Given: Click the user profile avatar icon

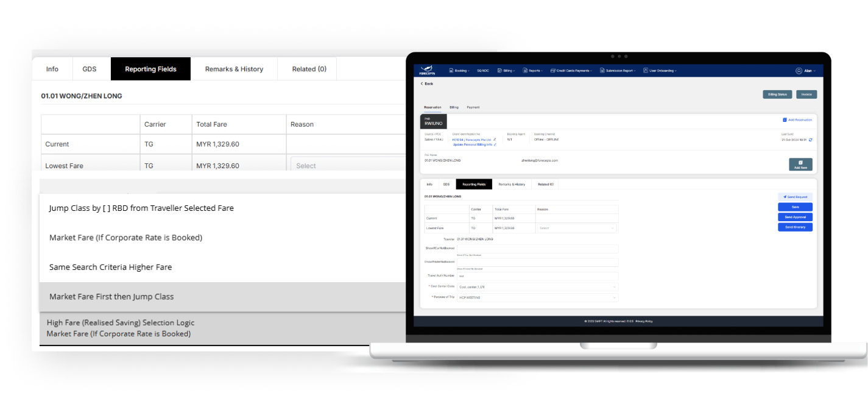Looking at the screenshot, I should click(799, 71).
